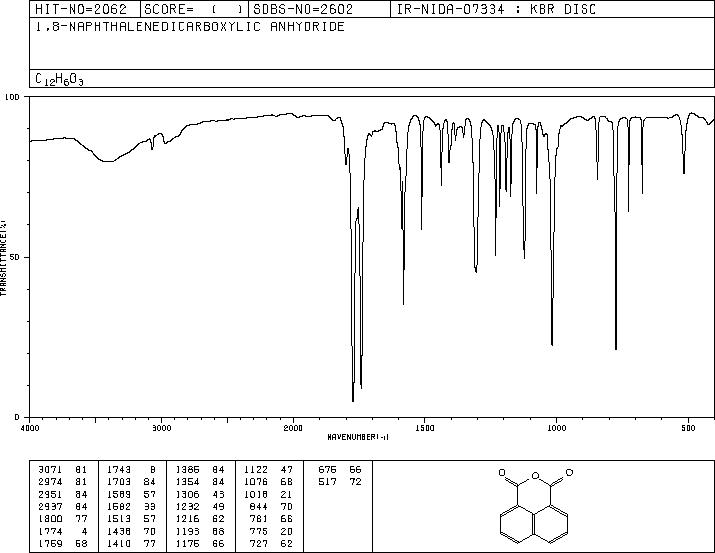The height and width of the screenshot is (553, 715).
Task: Click the 781 peak entry in table
Action: pos(271,519)
